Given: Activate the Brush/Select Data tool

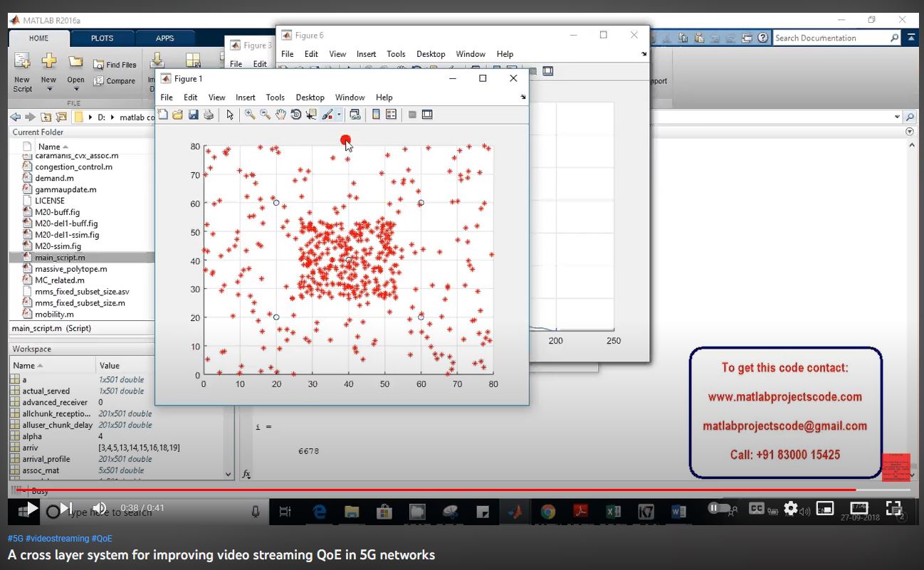Looking at the screenshot, I should 327,115.
